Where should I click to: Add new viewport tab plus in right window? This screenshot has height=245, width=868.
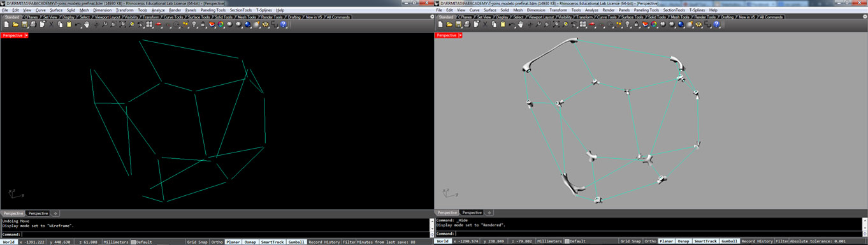489,212
